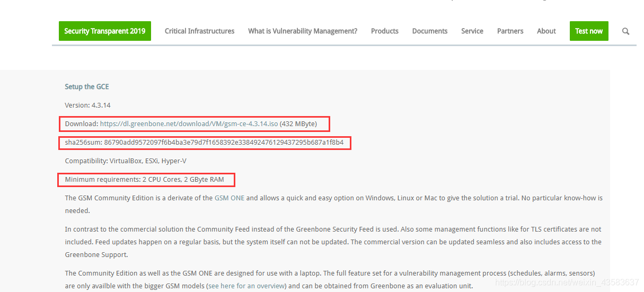This screenshot has width=644, height=292.
Task: Open the 'see here for an overview' link
Action: 246,286
